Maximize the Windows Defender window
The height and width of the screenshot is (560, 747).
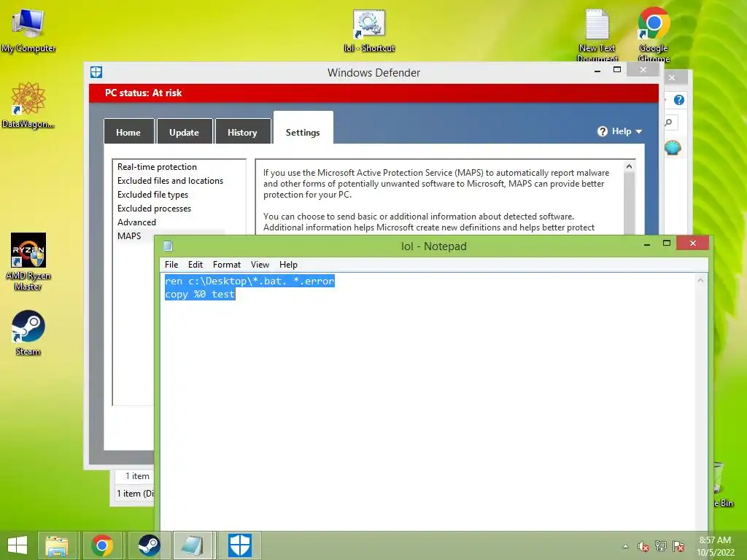click(x=617, y=69)
